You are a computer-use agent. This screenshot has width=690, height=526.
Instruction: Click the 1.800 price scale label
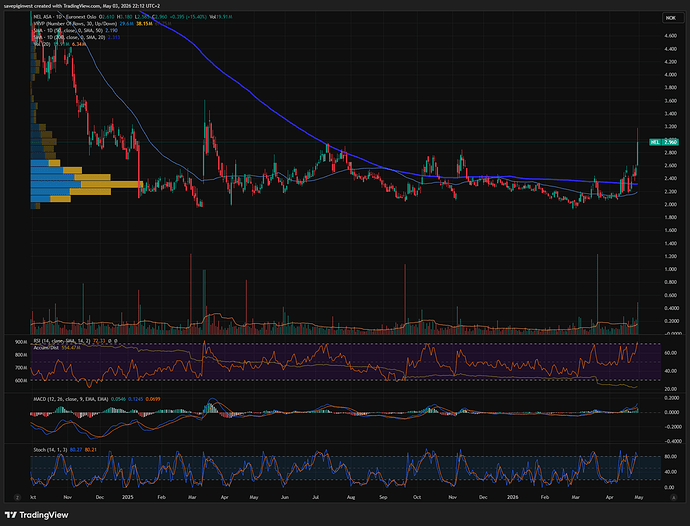[x=671, y=217]
